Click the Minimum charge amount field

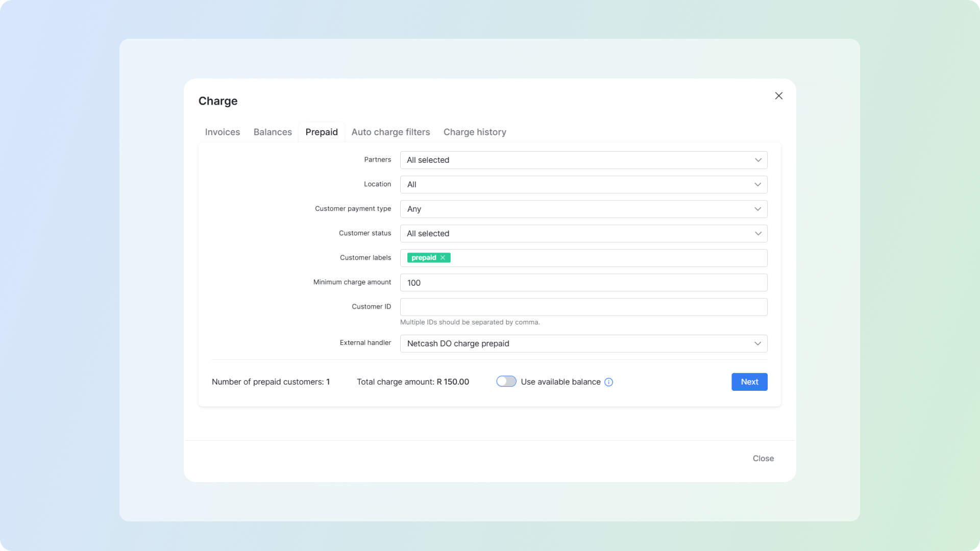coord(583,283)
